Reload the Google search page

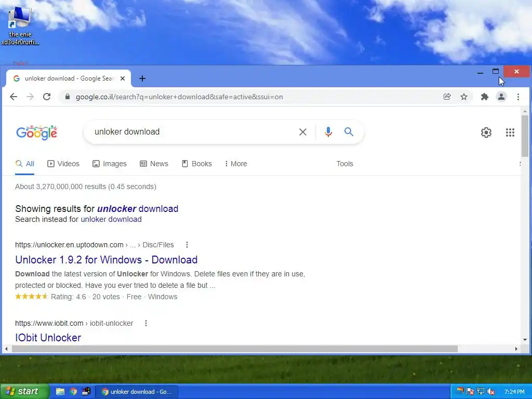tap(47, 97)
